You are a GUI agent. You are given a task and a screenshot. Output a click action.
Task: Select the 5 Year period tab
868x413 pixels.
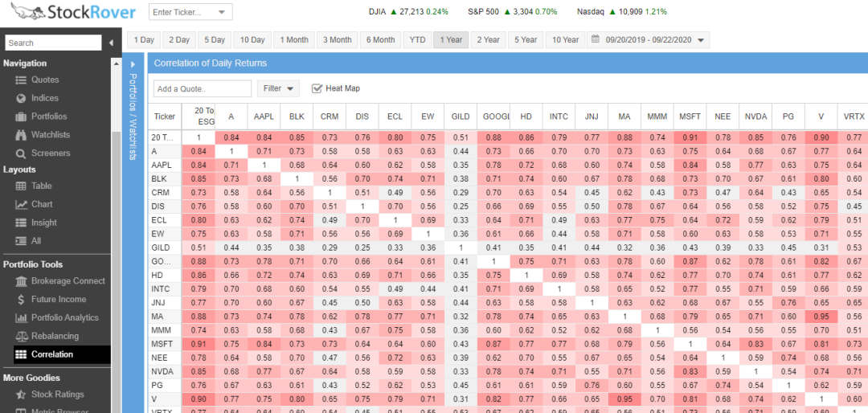pyautogui.click(x=526, y=40)
